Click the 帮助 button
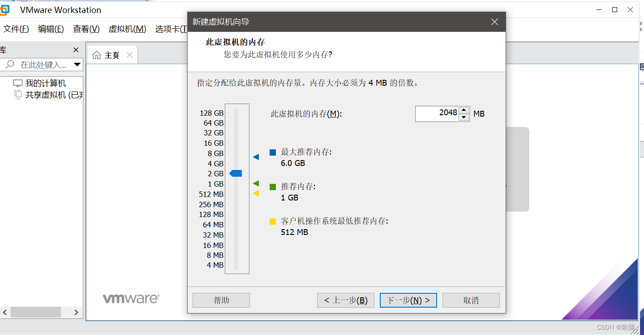 click(x=221, y=300)
